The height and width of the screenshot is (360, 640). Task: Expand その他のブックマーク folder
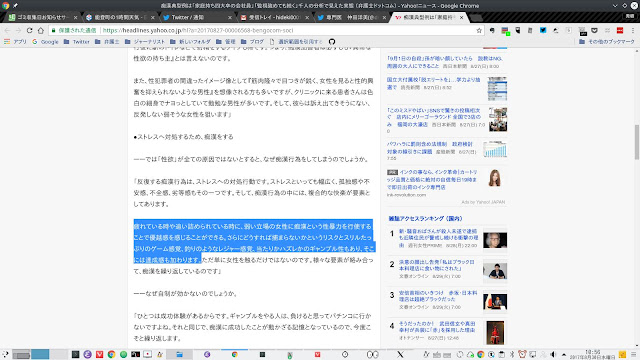(607, 42)
